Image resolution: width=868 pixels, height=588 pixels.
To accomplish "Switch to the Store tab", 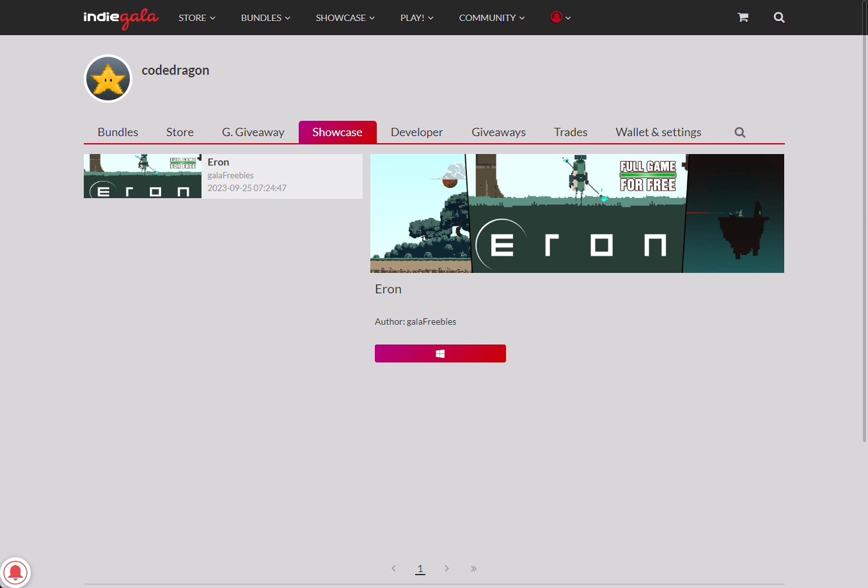I will [180, 132].
